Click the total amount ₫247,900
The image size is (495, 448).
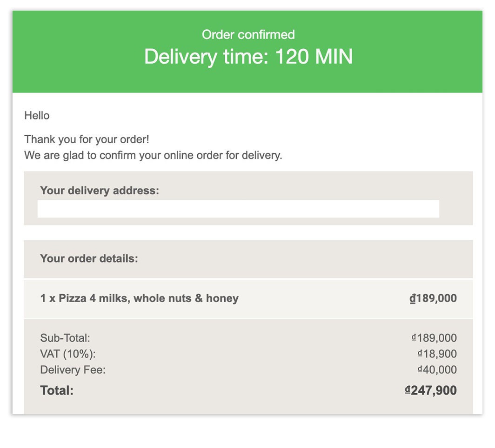tap(431, 390)
